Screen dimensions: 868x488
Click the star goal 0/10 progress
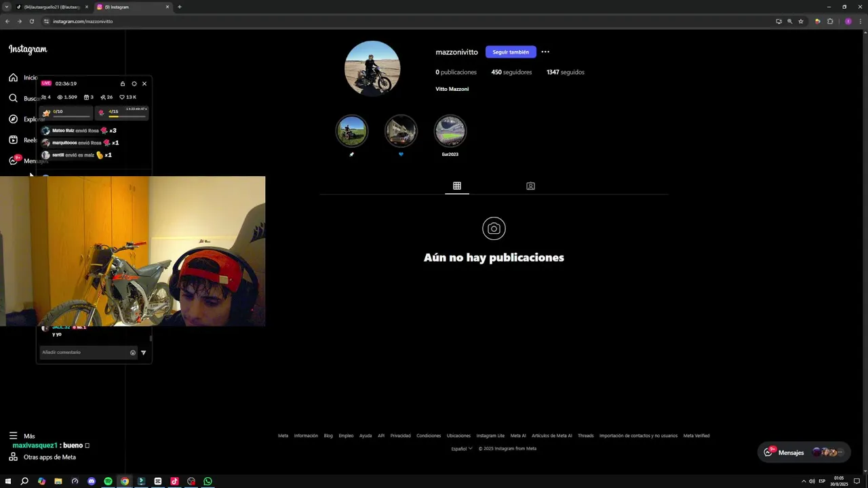pos(66,113)
